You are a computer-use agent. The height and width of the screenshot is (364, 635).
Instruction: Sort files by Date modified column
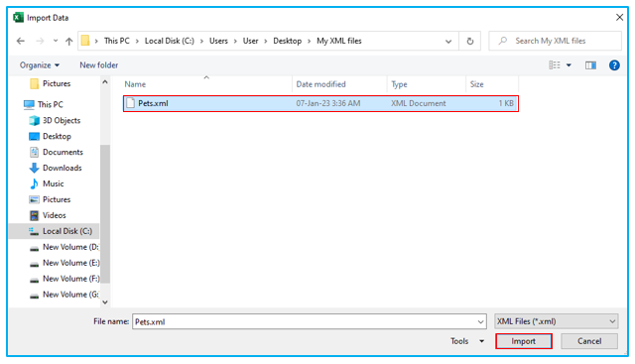pyautogui.click(x=320, y=84)
